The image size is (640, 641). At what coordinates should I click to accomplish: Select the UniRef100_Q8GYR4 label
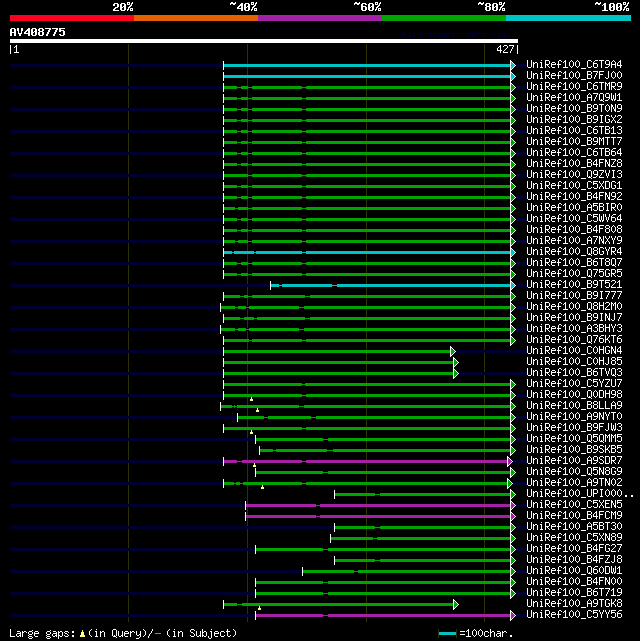click(x=574, y=251)
